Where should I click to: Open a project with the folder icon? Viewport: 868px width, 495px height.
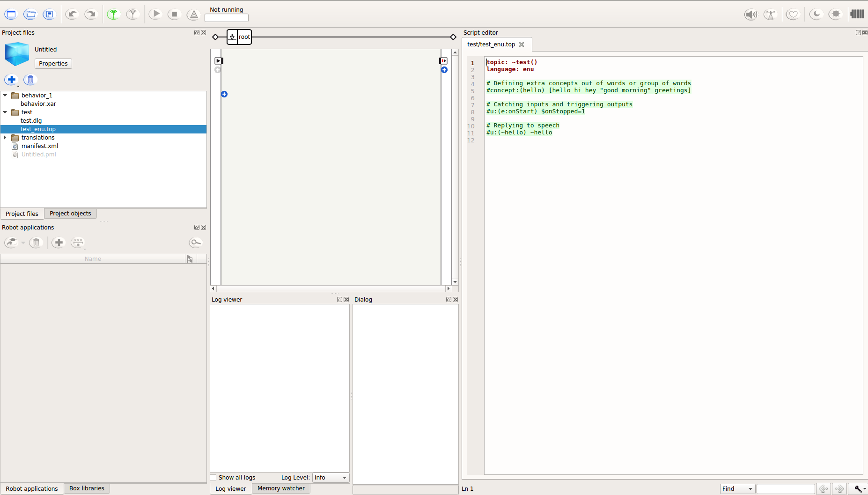(x=30, y=15)
